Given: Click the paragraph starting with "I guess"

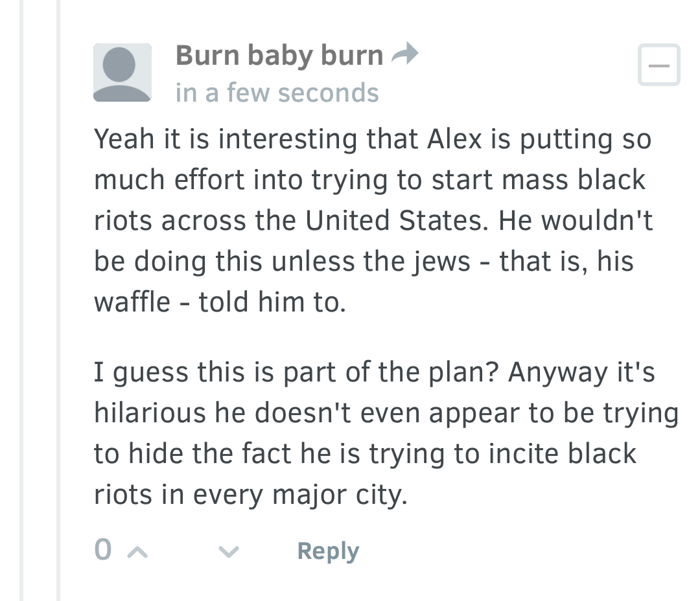Looking at the screenshot, I should [386, 434].
